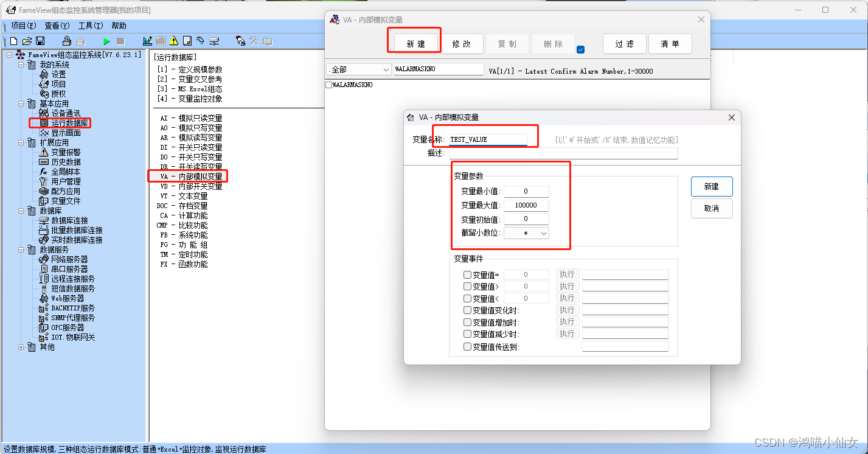Click the 修改 button
The width and height of the screenshot is (868, 454).
[462, 44]
